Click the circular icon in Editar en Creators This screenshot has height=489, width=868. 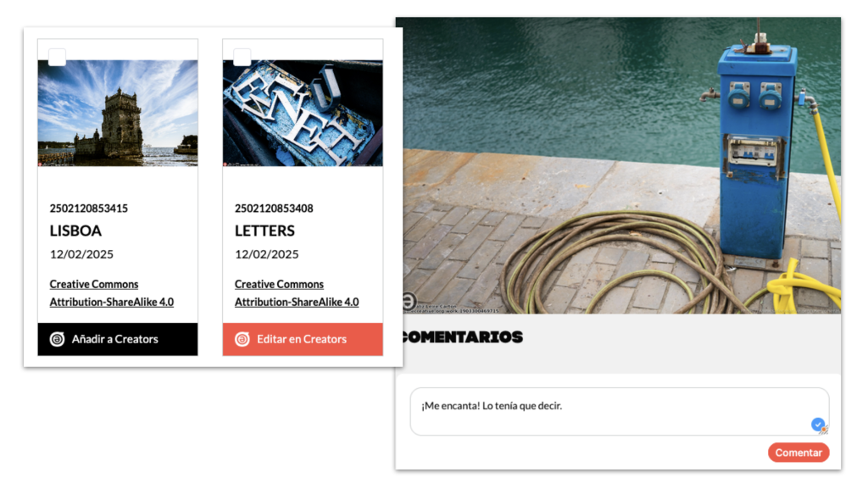pos(242,339)
